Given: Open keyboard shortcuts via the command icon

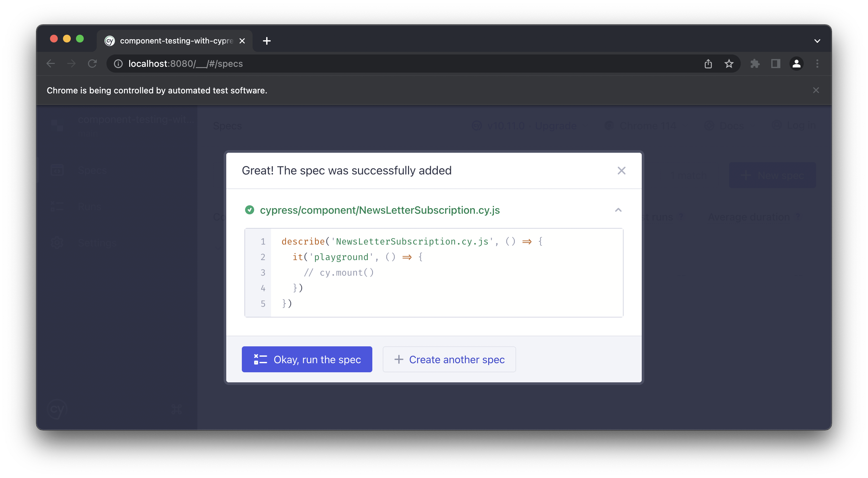Looking at the screenshot, I should 176,409.
